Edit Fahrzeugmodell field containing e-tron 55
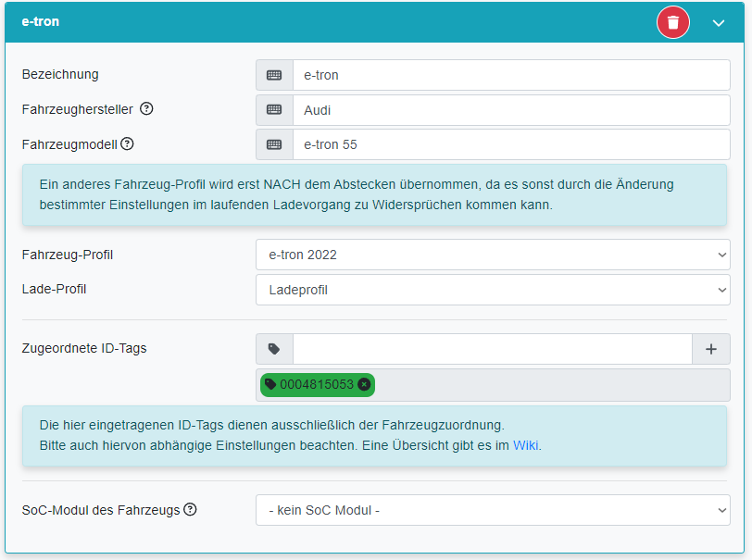This screenshot has height=560, width=752. [x=511, y=144]
